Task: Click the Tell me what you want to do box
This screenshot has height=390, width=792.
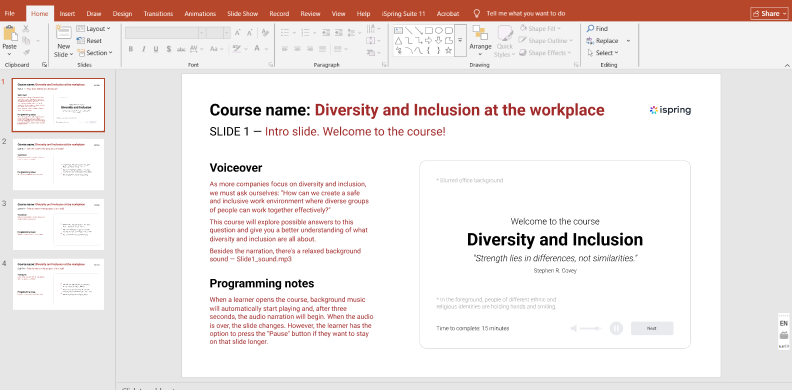Action: (526, 14)
